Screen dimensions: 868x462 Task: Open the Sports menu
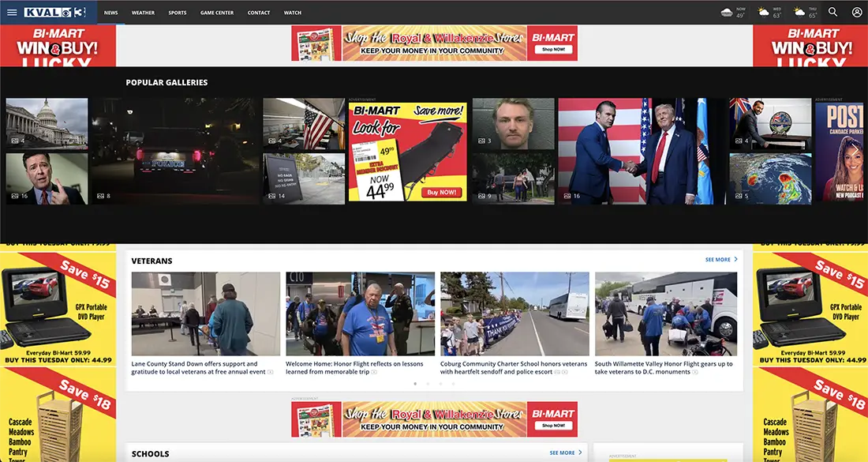(177, 12)
